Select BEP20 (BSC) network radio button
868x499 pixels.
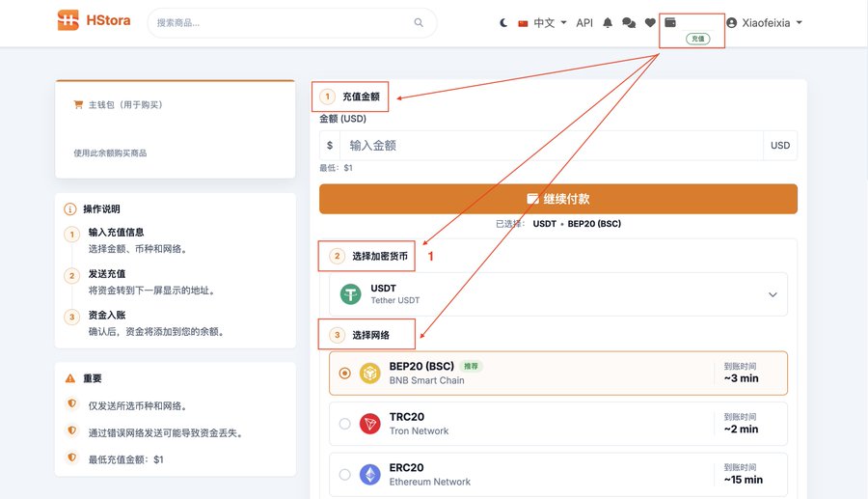[345, 374]
